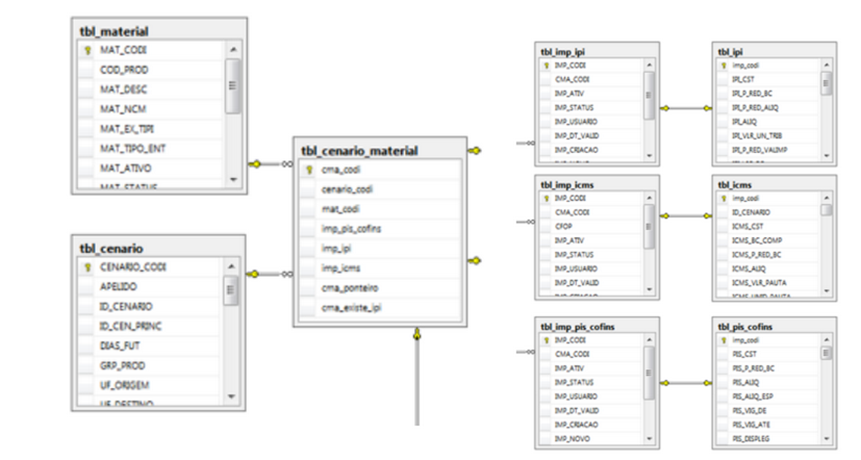The height and width of the screenshot is (460, 861).
Task: Click tbl_material scroll down arrow
Action: click(x=233, y=179)
